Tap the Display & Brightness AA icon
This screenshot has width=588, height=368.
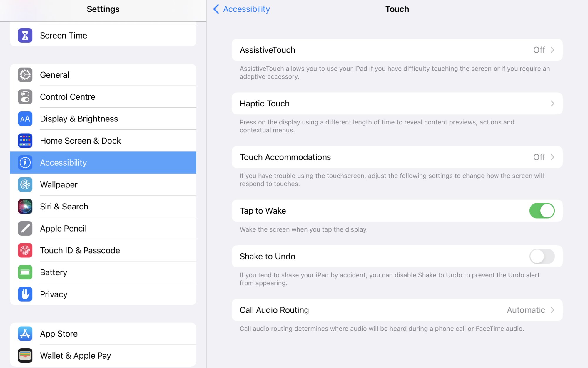[x=25, y=119]
